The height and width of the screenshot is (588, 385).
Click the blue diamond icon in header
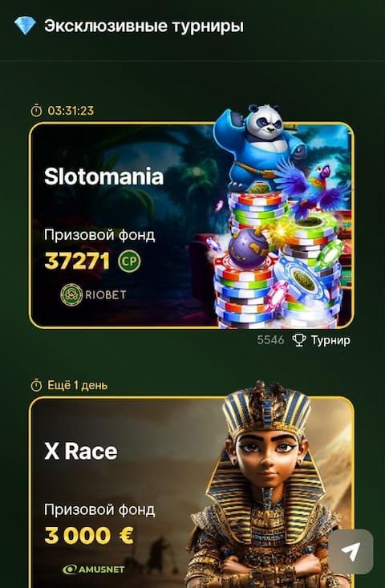tap(25, 26)
